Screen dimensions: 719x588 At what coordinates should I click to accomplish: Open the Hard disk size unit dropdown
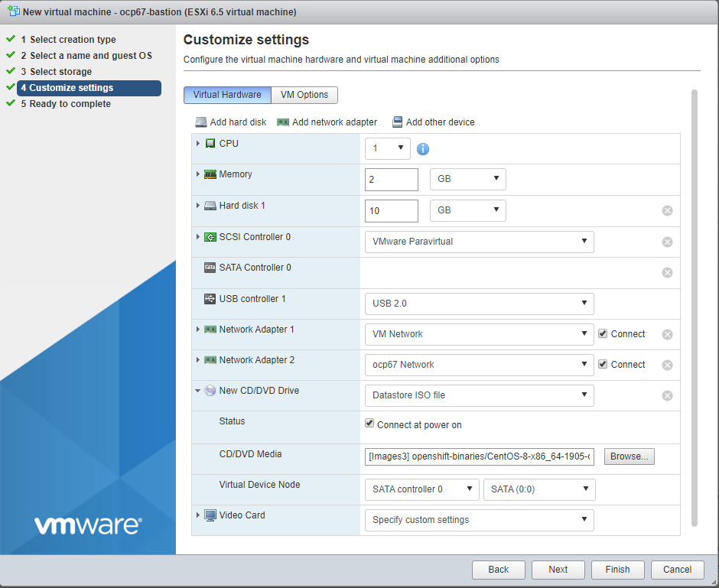pos(467,210)
